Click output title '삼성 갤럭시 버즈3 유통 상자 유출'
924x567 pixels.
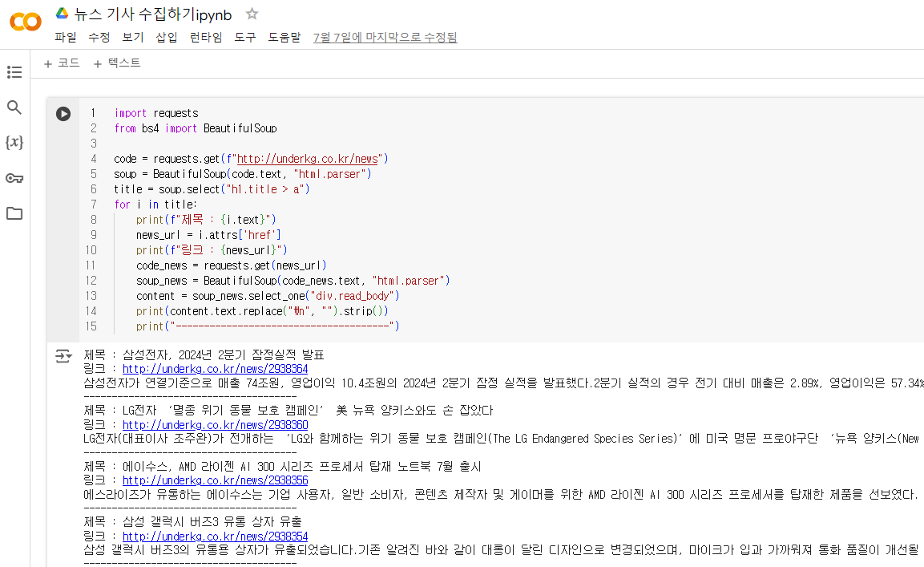[212, 521]
